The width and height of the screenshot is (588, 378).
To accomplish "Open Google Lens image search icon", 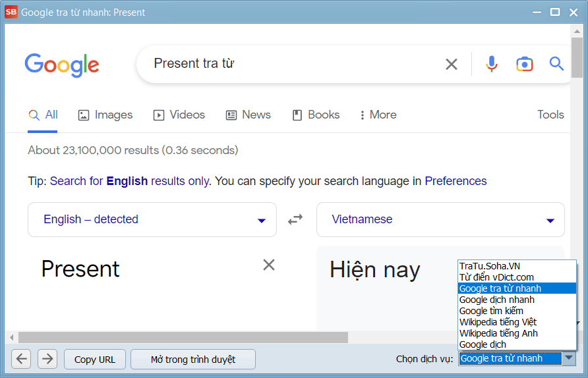I will tap(524, 64).
